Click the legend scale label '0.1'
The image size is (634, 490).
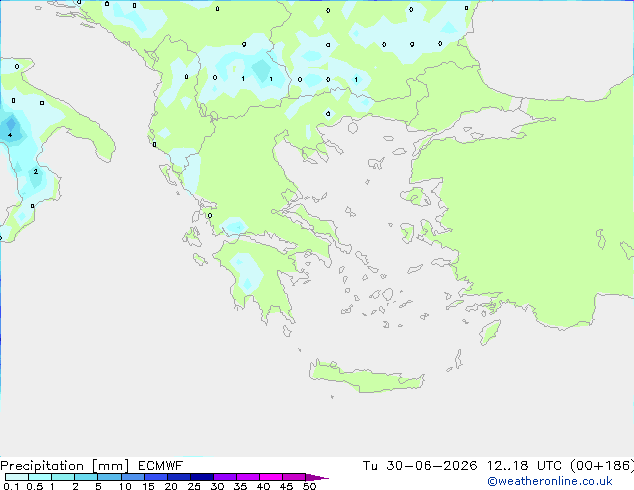11,486
